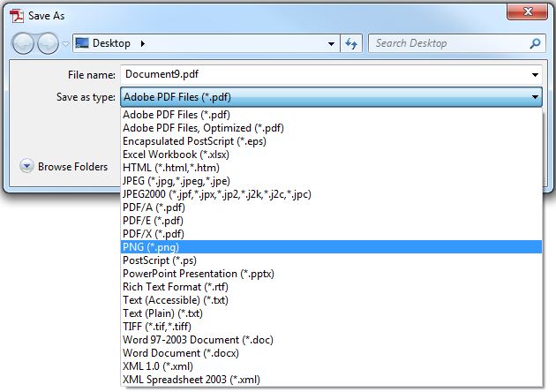556x392 pixels.
Task: Select Encapsulated PostScript (*.eps)
Action: [x=331, y=141]
